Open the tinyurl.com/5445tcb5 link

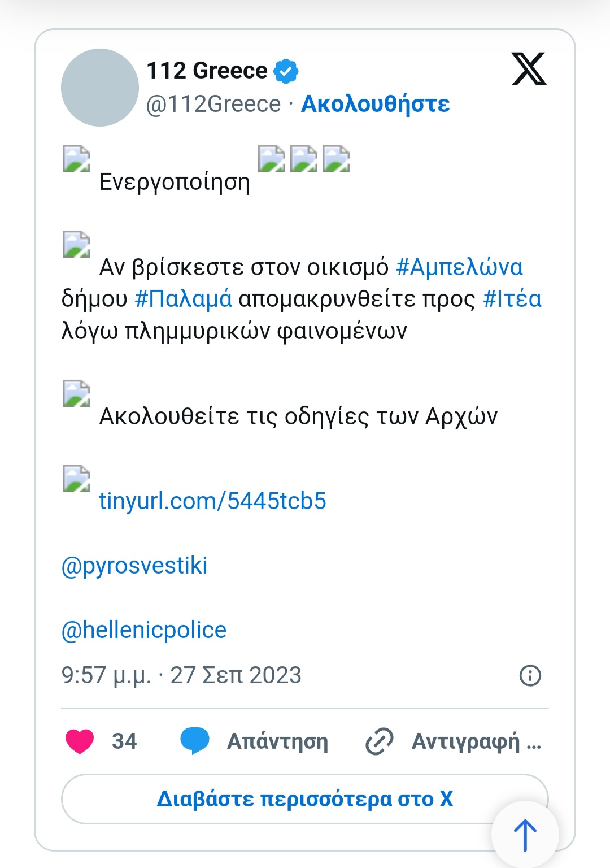(x=212, y=501)
